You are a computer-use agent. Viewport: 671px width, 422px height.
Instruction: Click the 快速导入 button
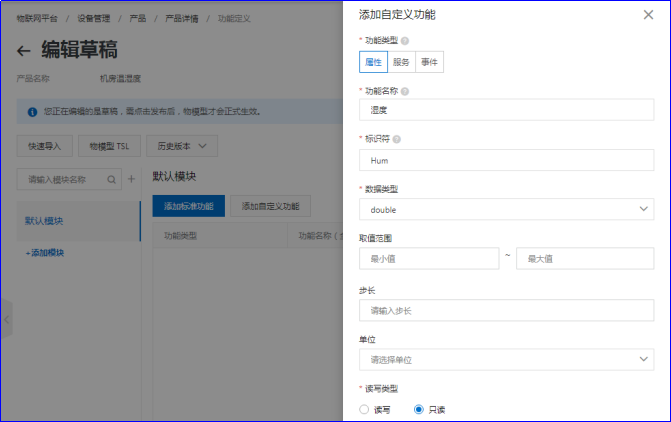pyautogui.click(x=45, y=146)
